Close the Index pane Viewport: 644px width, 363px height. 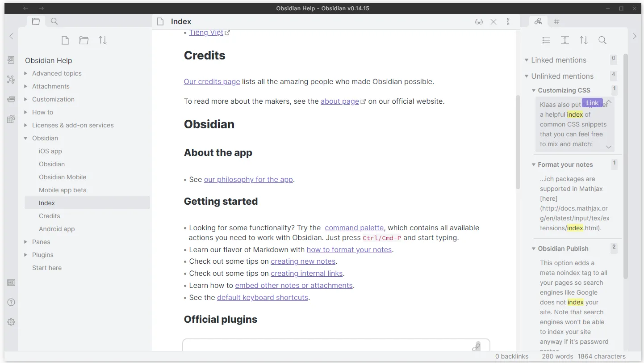click(493, 21)
